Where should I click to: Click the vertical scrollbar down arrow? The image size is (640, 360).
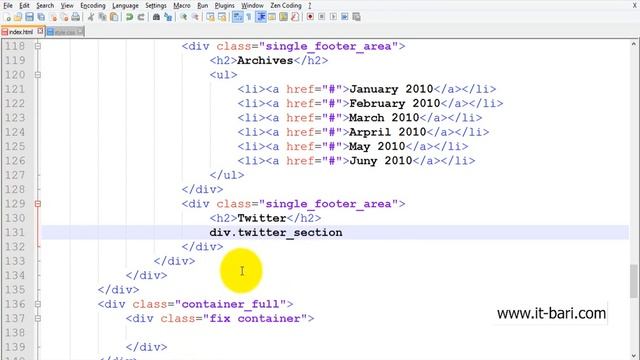click(x=634, y=356)
